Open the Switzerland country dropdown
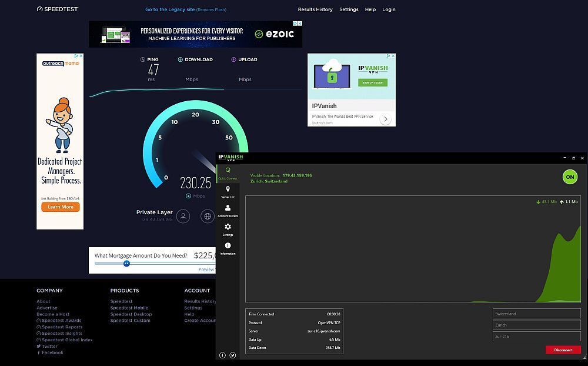The height and width of the screenshot is (366, 588). coord(536,314)
